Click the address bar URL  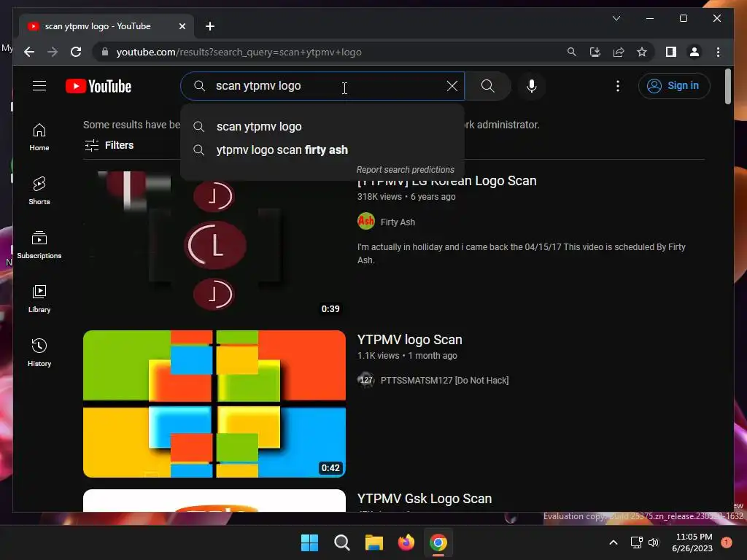pyautogui.click(x=239, y=52)
